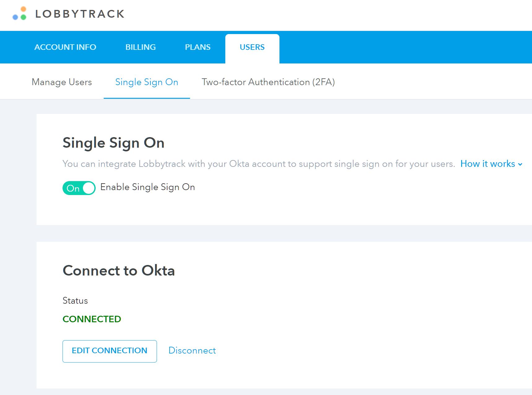Viewport: 532px width, 395px height.
Task: Click the LOBBYTRACK brand name text
Action: [x=80, y=14]
